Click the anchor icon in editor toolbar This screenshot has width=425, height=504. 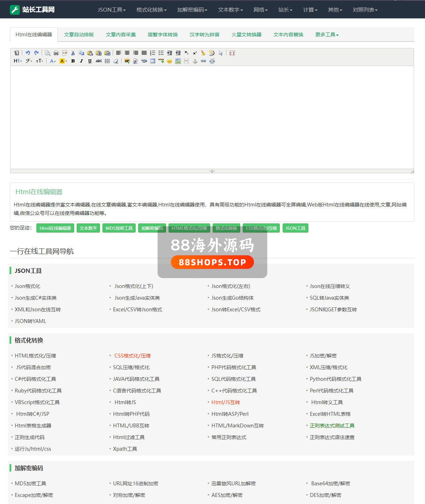(195, 61)
